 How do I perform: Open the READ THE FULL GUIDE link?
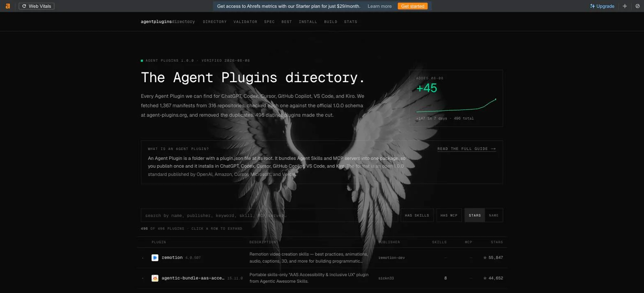click(467, 149)
